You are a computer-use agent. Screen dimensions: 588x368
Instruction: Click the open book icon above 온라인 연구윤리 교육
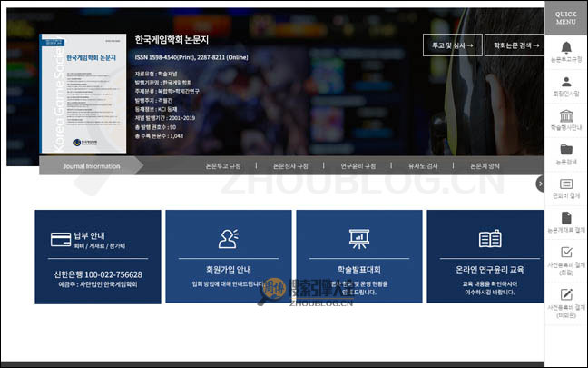click(x=490, y=238)
